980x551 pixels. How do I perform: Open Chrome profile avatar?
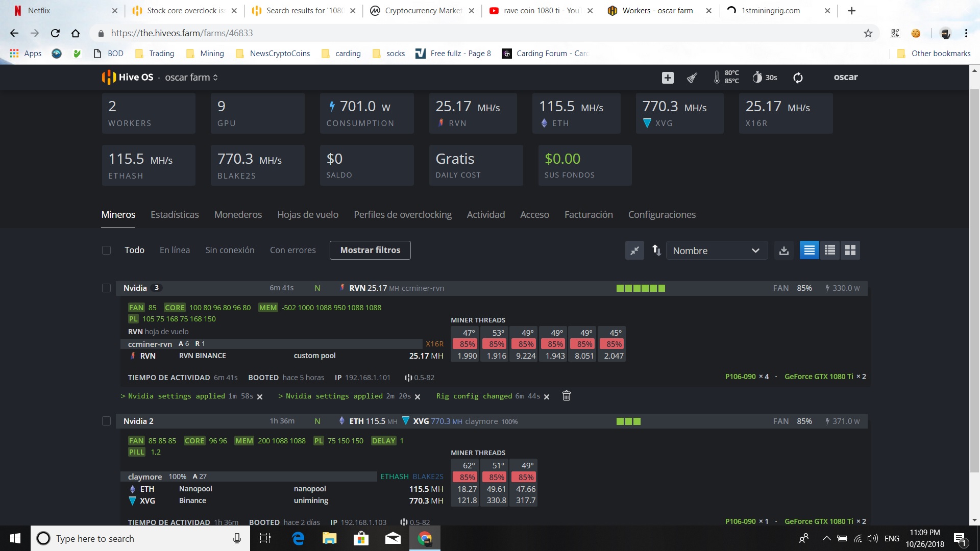tap(945, 33)
